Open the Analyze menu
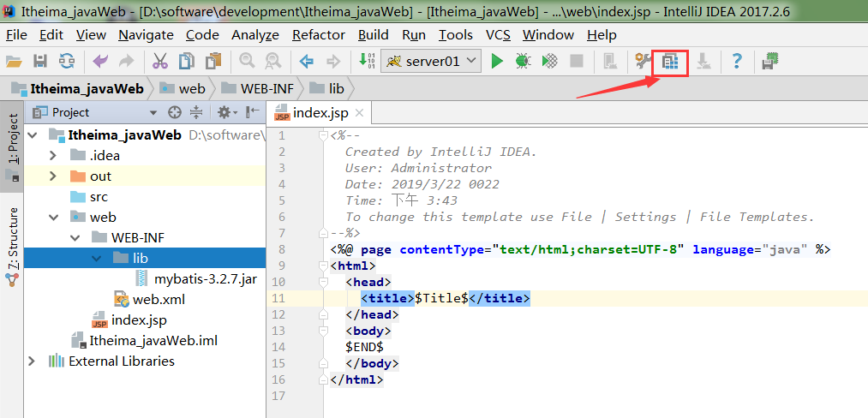 [255, 35]
